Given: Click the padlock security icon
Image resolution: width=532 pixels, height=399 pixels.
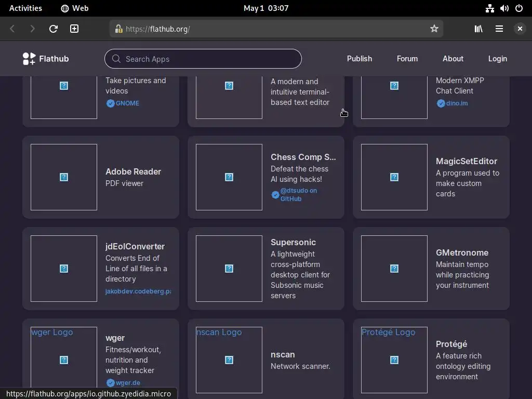Looking at the screenshot, I should tap(118, 29).
